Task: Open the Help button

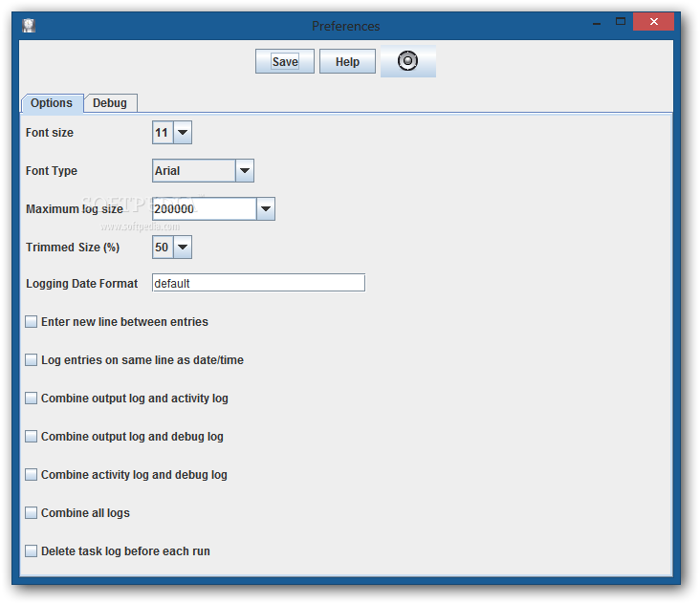Action: click(347, 61)
